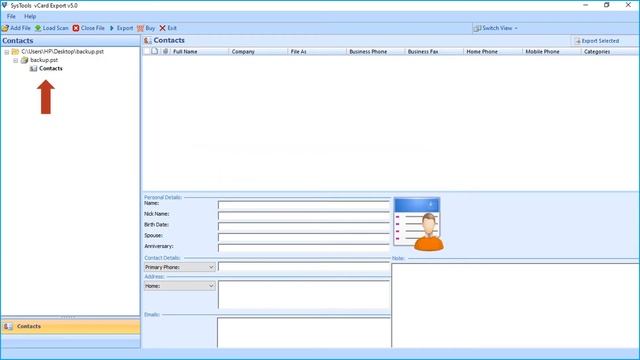Click the attachment icon column header
This screenshot has width=640, height=360.
tap(165, 51)
